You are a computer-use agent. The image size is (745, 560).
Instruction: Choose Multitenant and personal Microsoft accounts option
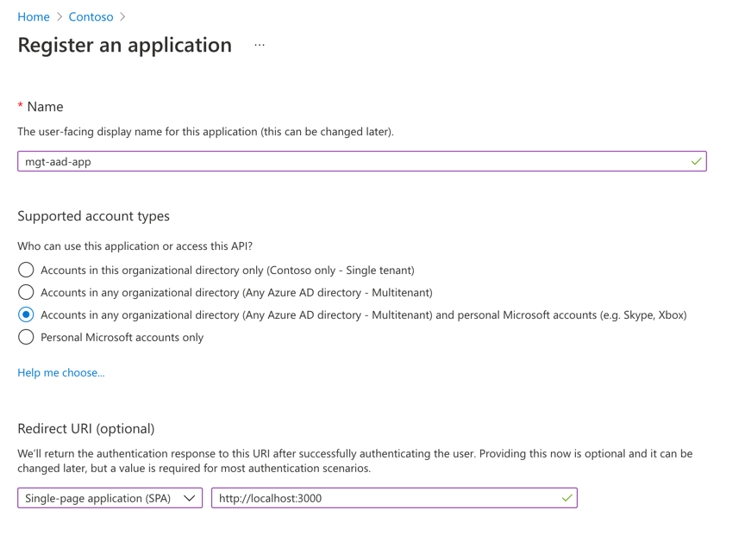pyautogui.click(x=26, y=314)
